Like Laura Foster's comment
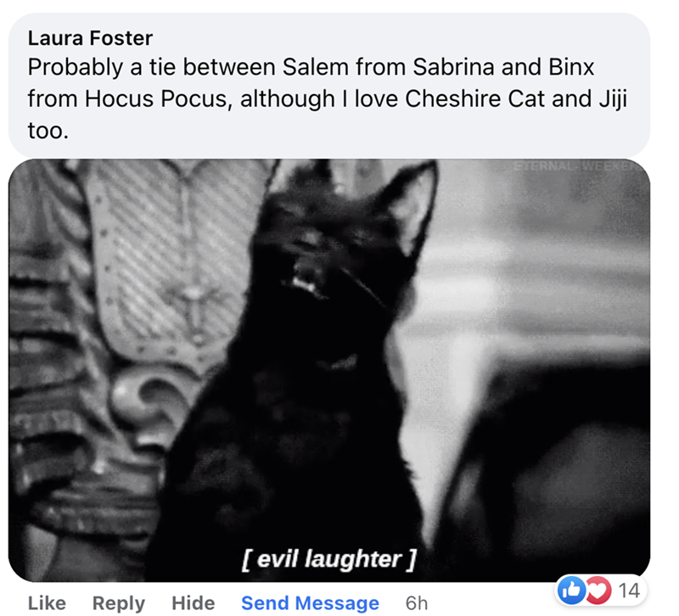 pos(47,603)
